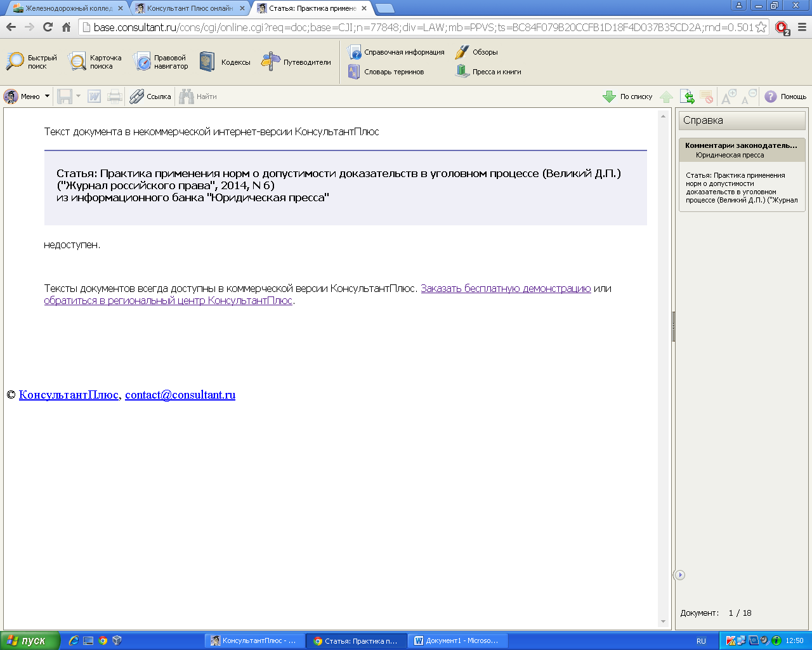Screen dimensions: 812x650
Task: Click the Ссылка link tool
Action: click(150, 96)
